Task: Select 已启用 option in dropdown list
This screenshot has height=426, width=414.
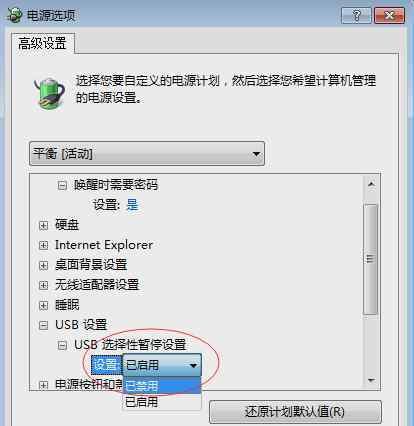Action: point(162,402)
